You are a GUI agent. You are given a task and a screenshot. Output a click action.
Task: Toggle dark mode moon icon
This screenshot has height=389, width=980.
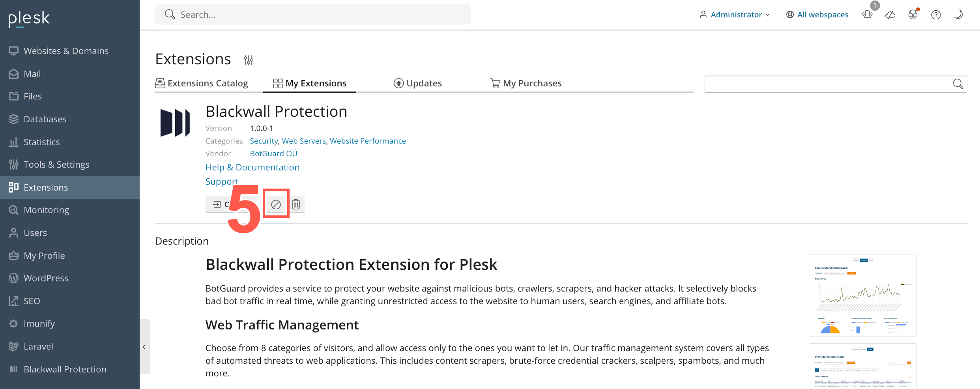[x=958, y=15]
